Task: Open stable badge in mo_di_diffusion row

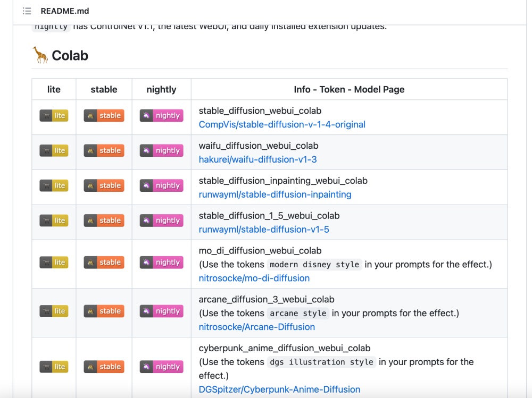Action: coord(104,262)
